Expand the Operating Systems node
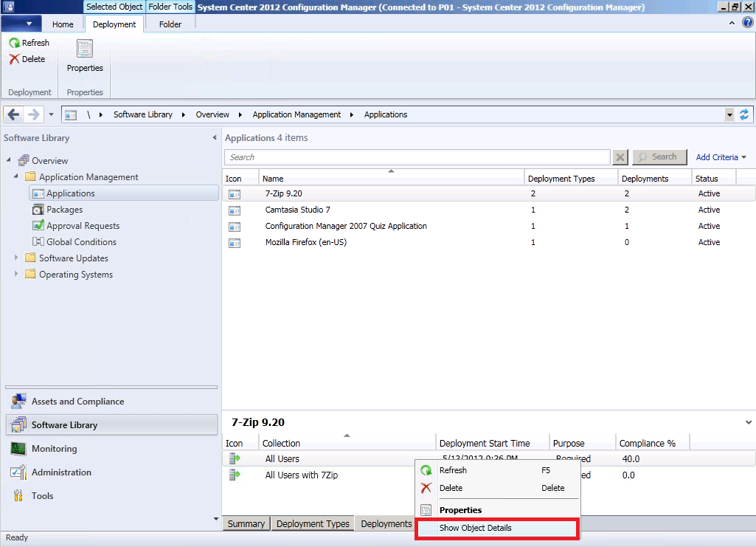 coord(16,273)
